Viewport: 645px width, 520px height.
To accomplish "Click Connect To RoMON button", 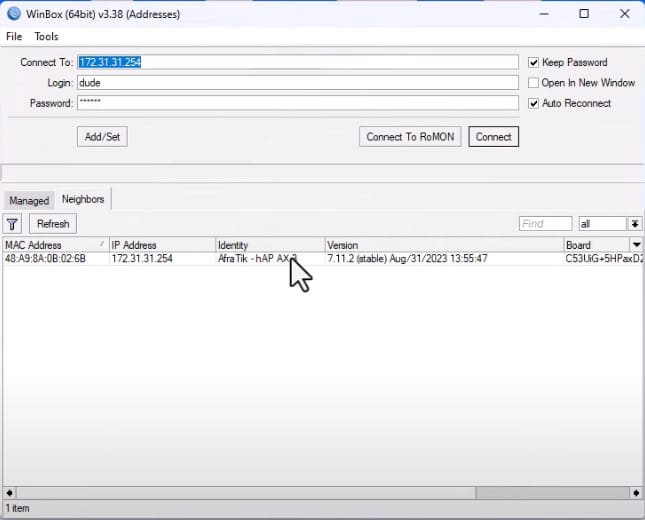I will pos(410,137).
